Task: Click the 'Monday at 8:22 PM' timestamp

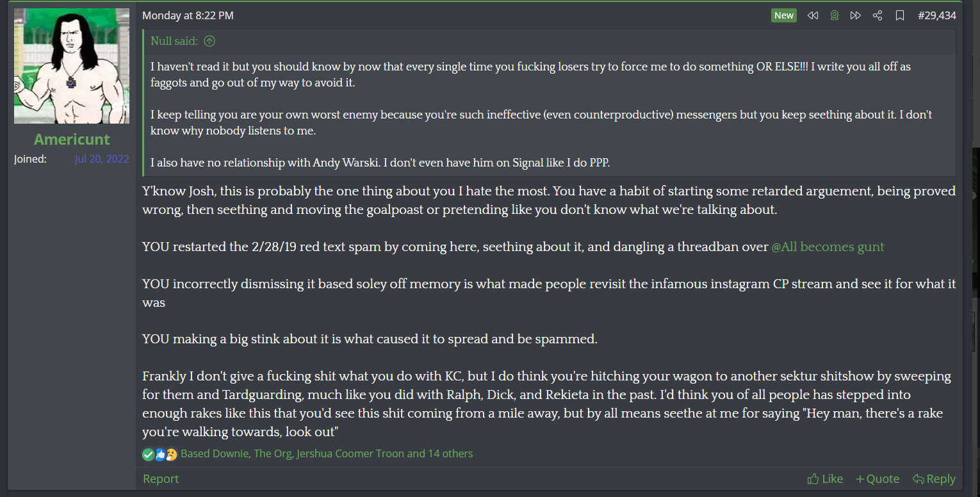Action: pyautogui.click(x=188, y=15)
